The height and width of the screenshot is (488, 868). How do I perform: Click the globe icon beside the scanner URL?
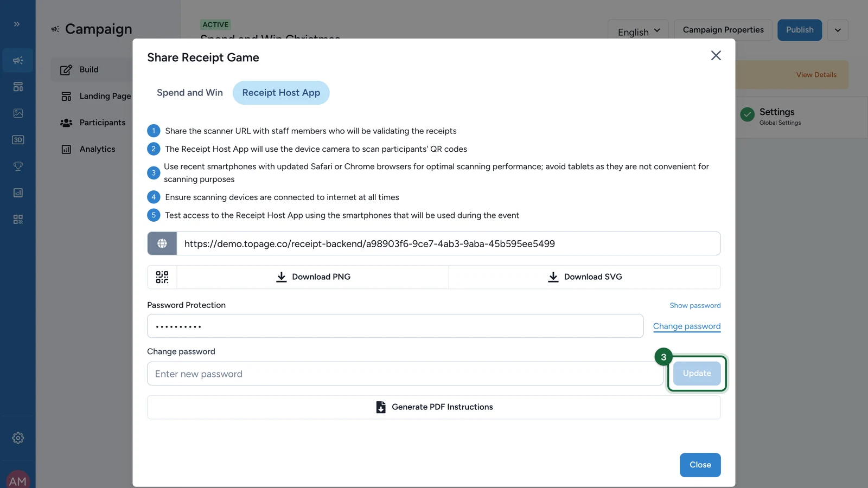tap(162, 243)
